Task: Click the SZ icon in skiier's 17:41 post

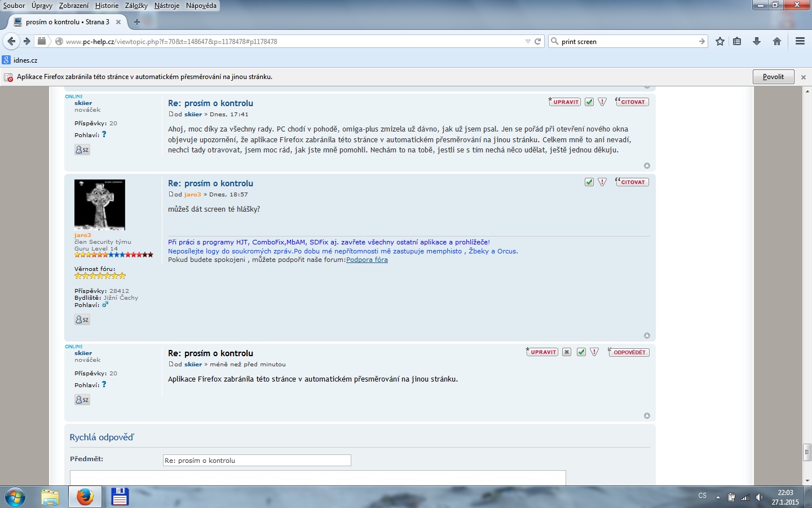Action: [x=82, y=150]
